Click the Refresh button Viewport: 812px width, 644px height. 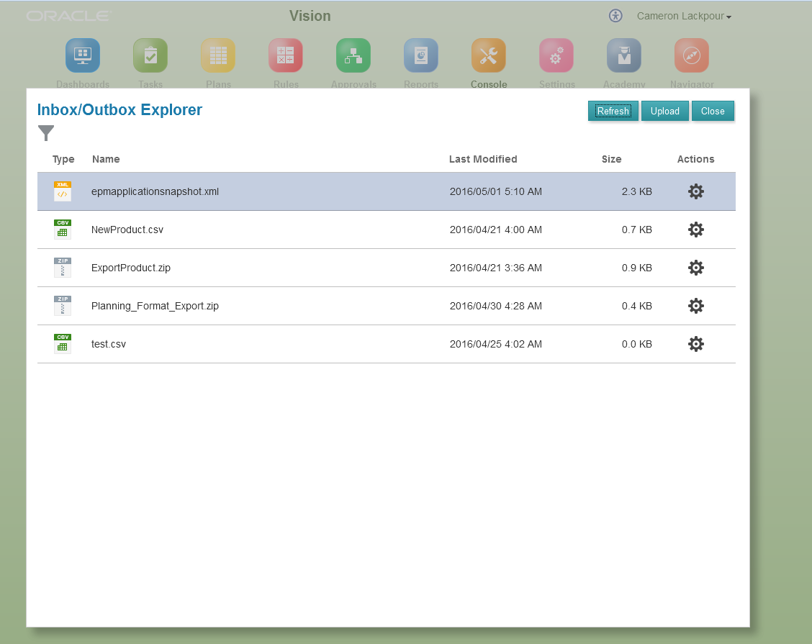(x=613, y=111)
